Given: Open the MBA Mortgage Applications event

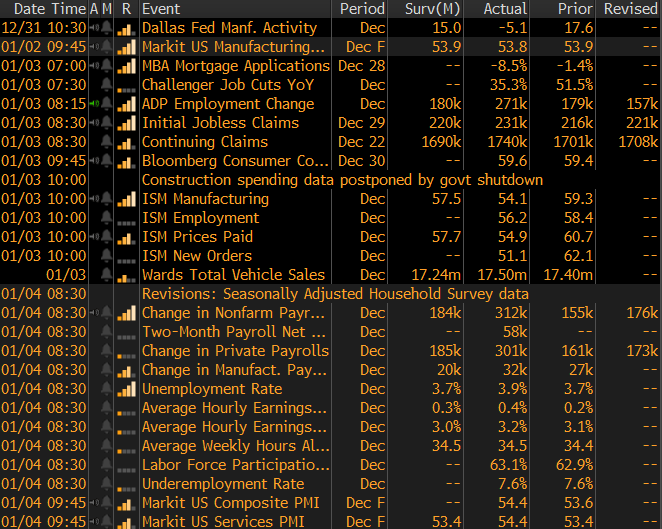Looking at the screenshot, I should coord(235,66).
